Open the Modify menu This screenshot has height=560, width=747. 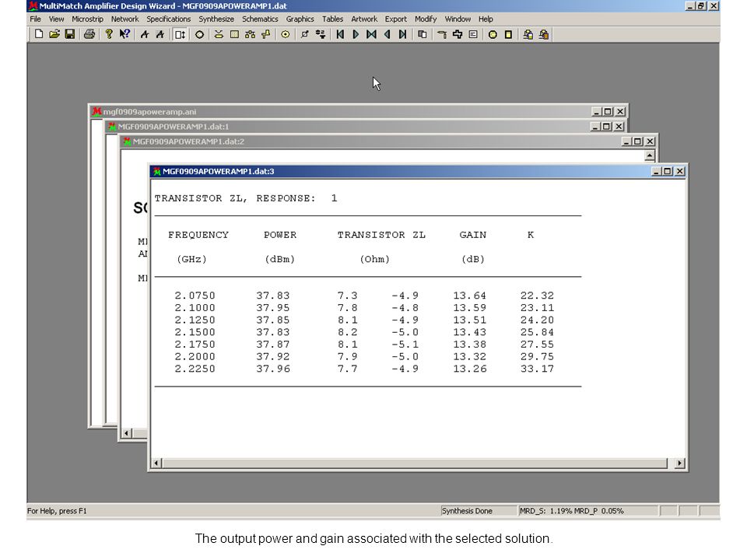(426, 19)
